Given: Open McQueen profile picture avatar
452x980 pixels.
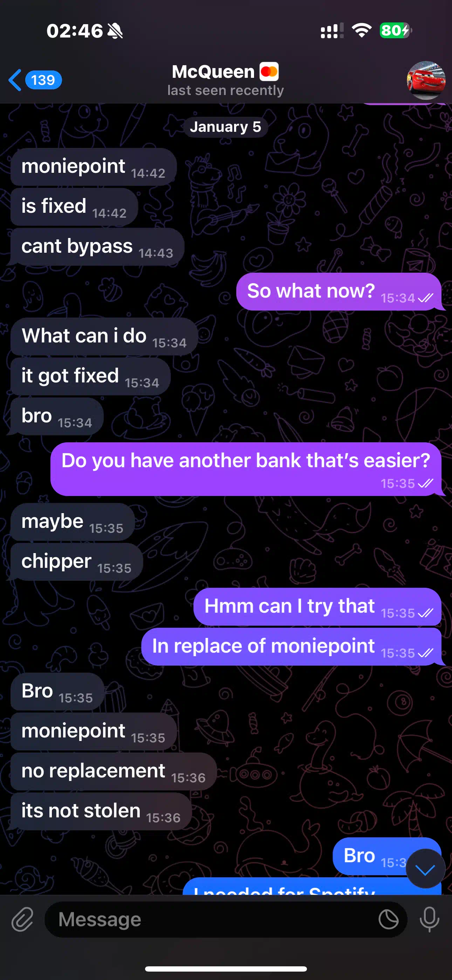Looking at the screenshot, I should tap(426, 80).
